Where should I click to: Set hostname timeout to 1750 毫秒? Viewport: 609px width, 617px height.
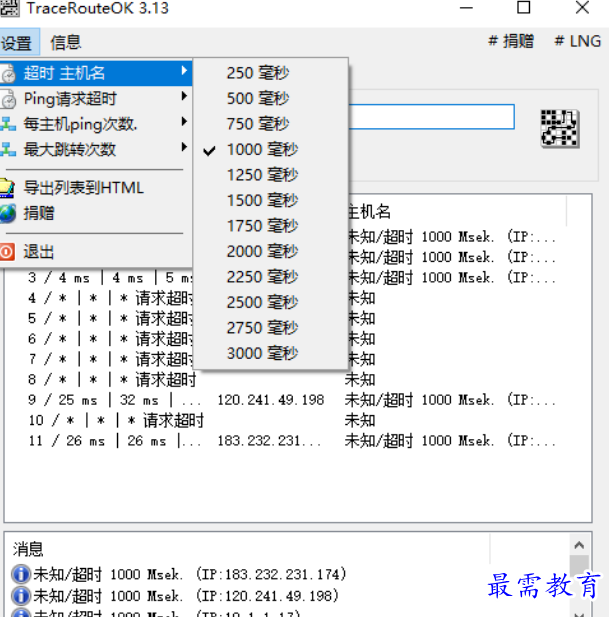[x=271, y=226]
